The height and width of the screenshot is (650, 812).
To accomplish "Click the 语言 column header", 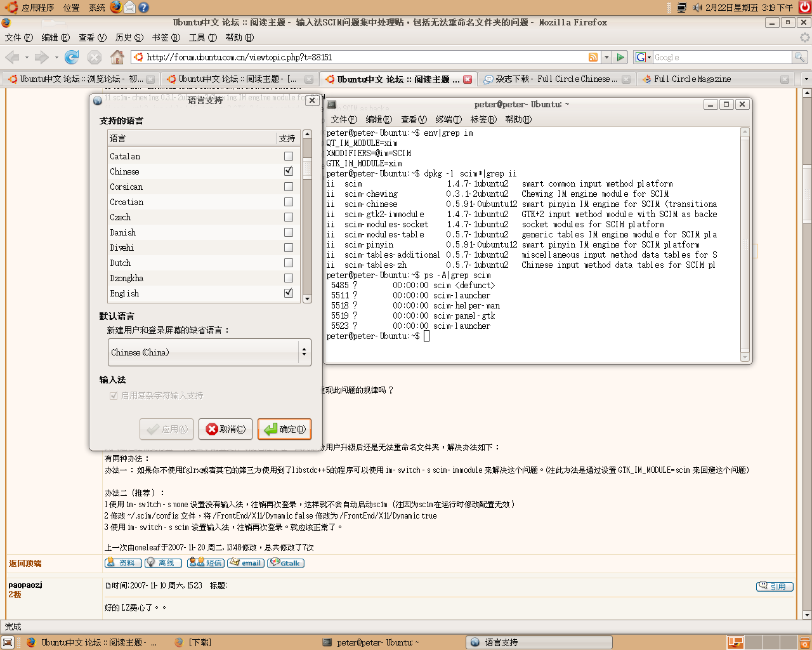I will [191, 138].
